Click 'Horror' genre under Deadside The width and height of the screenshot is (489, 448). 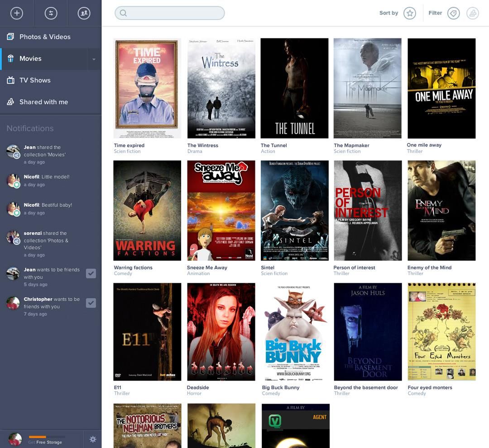[194, 393]
